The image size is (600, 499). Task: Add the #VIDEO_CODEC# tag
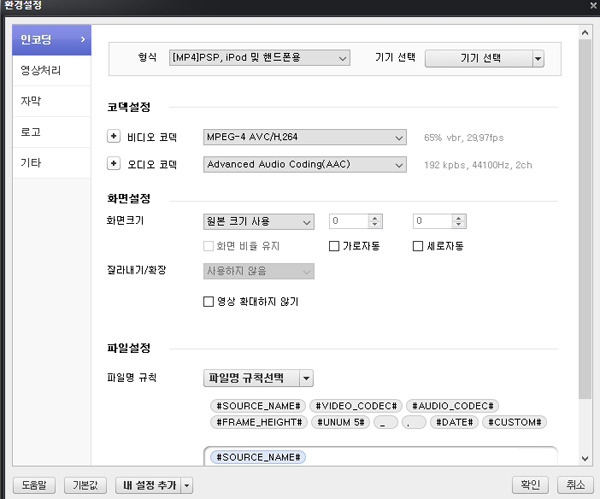click(356, 406)
